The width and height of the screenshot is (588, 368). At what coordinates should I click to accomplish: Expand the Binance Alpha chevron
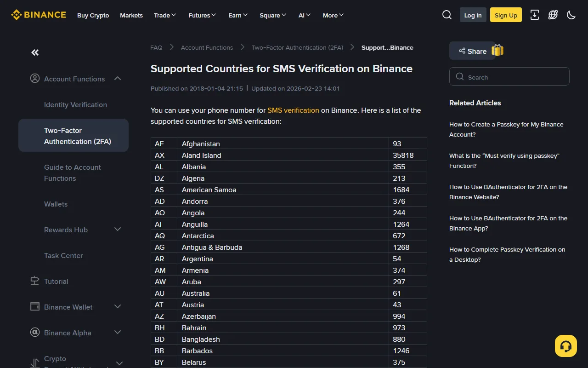118,332
